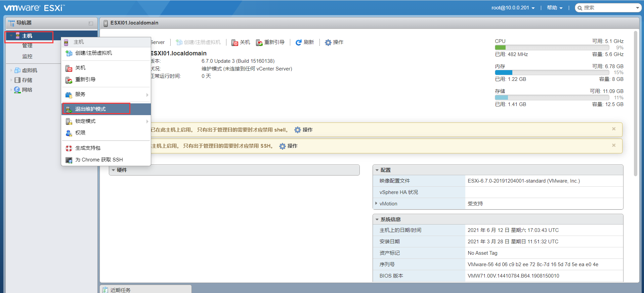Image resolution: width=644 pixels, height=293 pixels.
Task: Click the Lockdown mode (锁定模式) icon in the menu
Action: pos(69,121)
